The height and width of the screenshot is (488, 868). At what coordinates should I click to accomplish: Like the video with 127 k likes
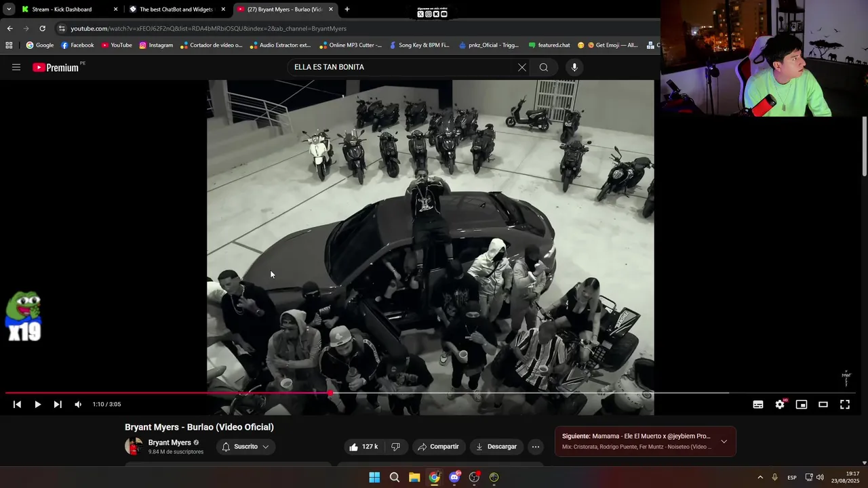(363, 447)
